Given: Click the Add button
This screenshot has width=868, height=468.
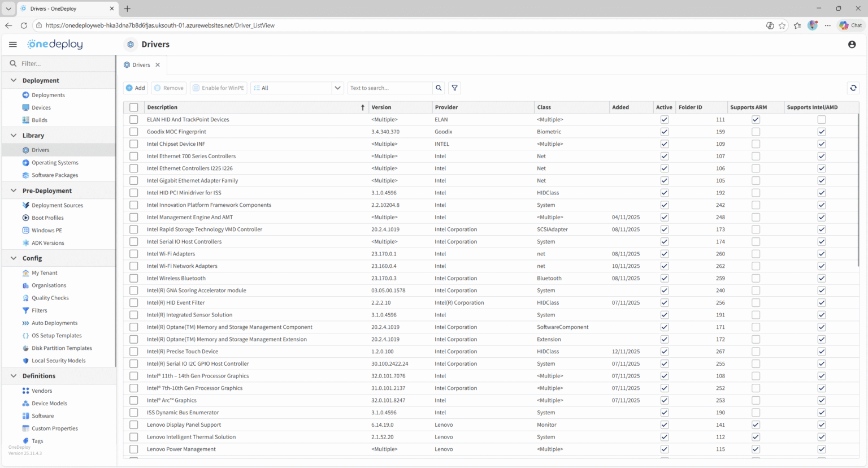Looking at the screenshot, I should tap(136, 88).
